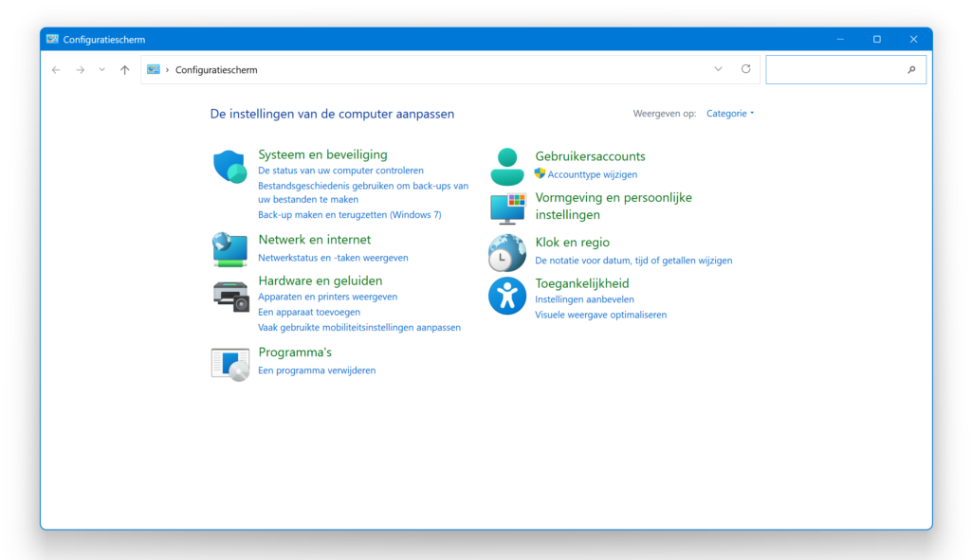971x560 pixels.
Task: Click the search magnifier icon
Action: point(911,70)
